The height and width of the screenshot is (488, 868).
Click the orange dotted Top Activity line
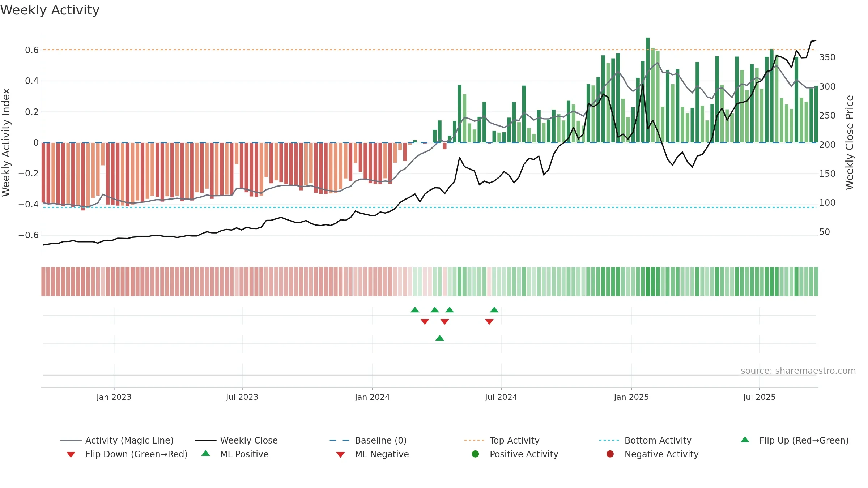click(430, 50)
